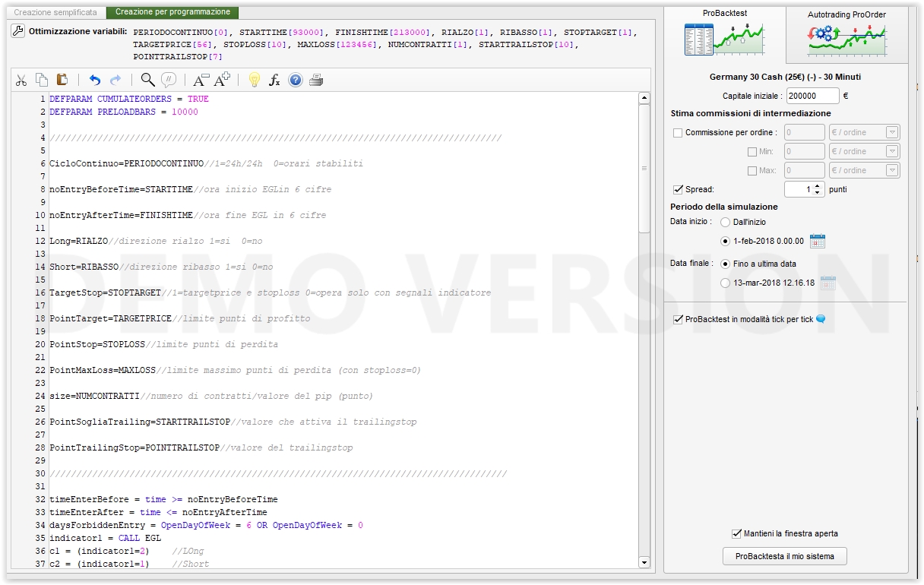The image size is (924, 585).
Task: Toggle ProBacktest tick per tick mode checkbox
Action: pos(678,320)
